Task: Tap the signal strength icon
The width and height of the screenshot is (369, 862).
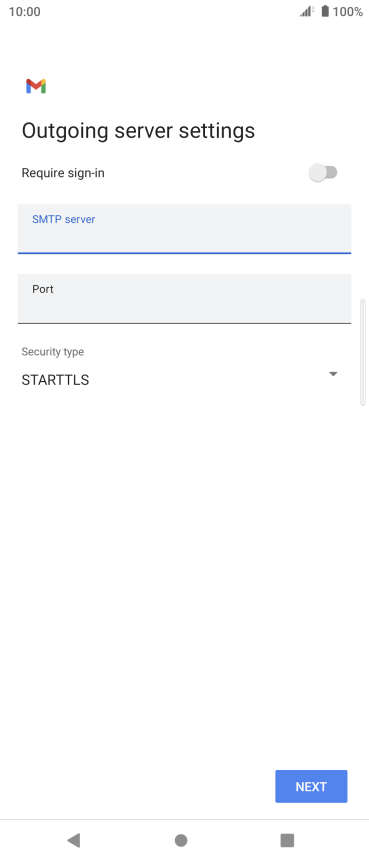Action: tap(307, 11)
